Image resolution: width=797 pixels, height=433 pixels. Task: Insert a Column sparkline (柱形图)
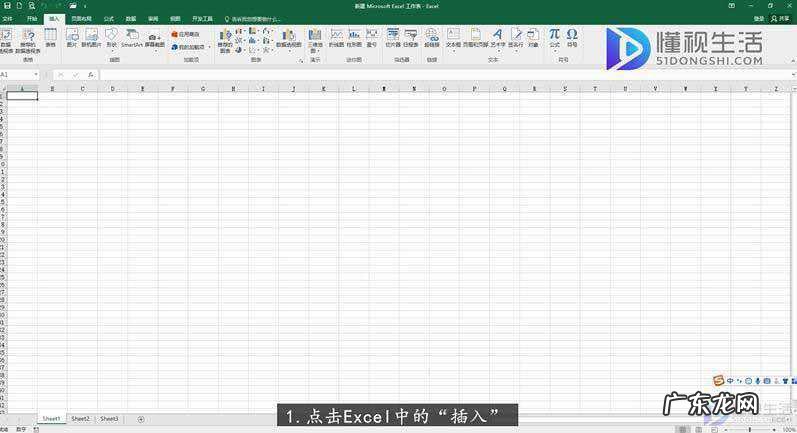tap(354, 38)
